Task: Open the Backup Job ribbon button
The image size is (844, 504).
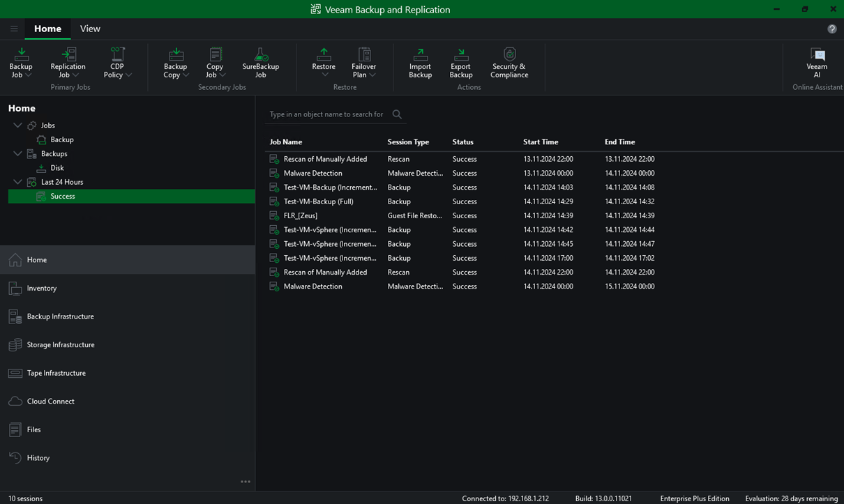Action: (x=21, y=63)
